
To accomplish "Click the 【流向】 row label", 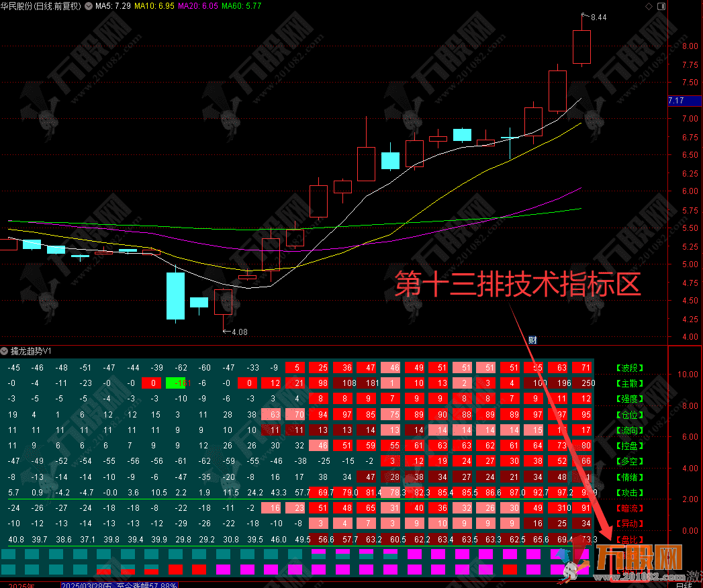I will (x=629, y=430).
